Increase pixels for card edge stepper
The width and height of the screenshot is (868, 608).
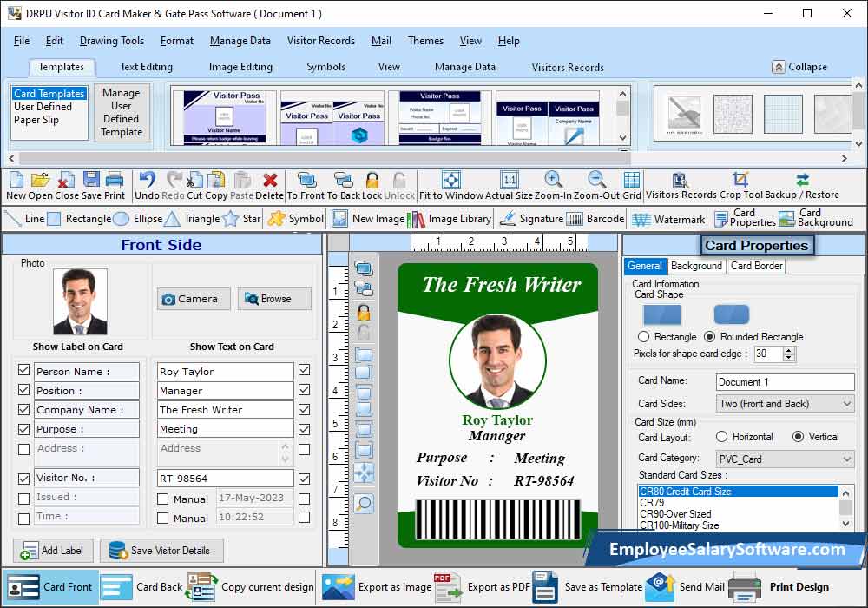tap(789, 350)
